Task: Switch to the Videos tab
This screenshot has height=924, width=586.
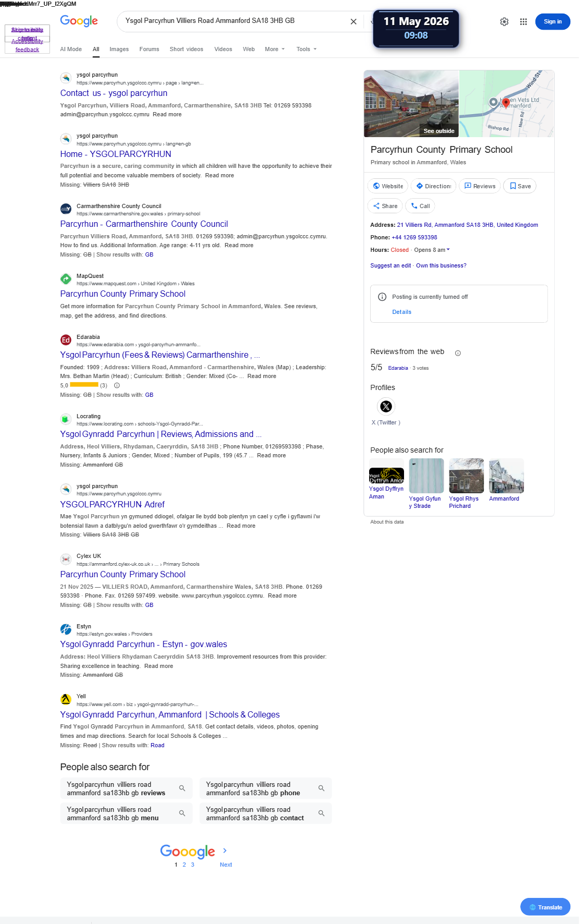Action: tap(223, 49)
